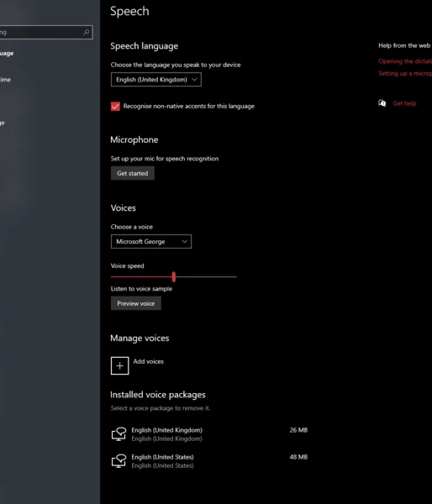Open the speech language dropdown
432x504 pixels.
[156, 80]
